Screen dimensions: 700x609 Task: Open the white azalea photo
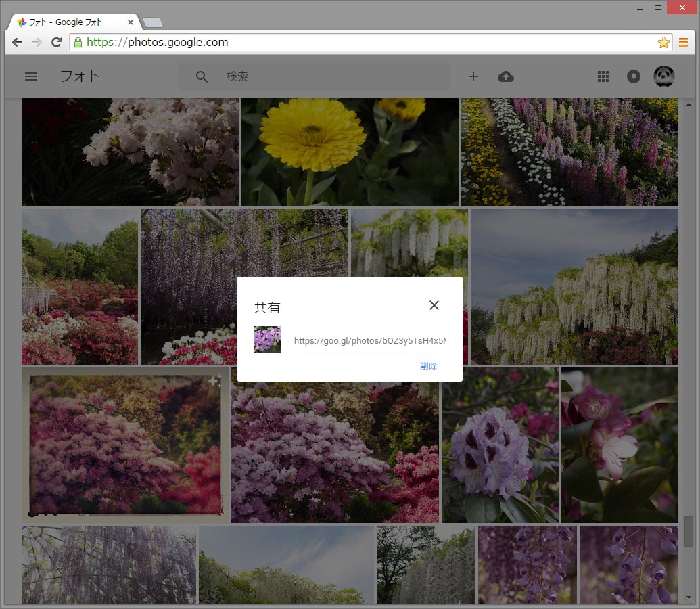(x=130, y=152)
